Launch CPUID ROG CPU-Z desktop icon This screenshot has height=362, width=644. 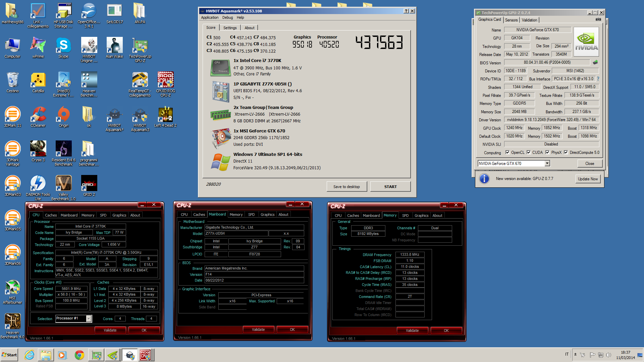(x=165, y=84)
